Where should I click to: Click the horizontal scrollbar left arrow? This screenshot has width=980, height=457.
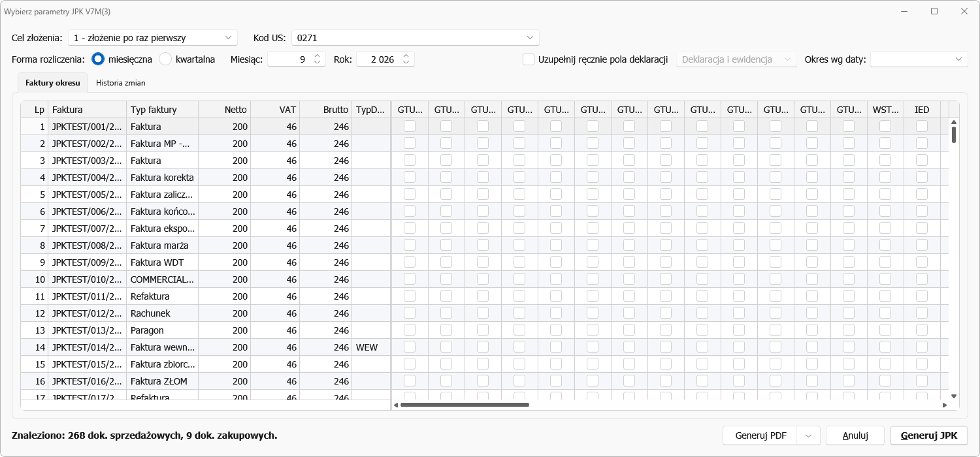point(396,405)
